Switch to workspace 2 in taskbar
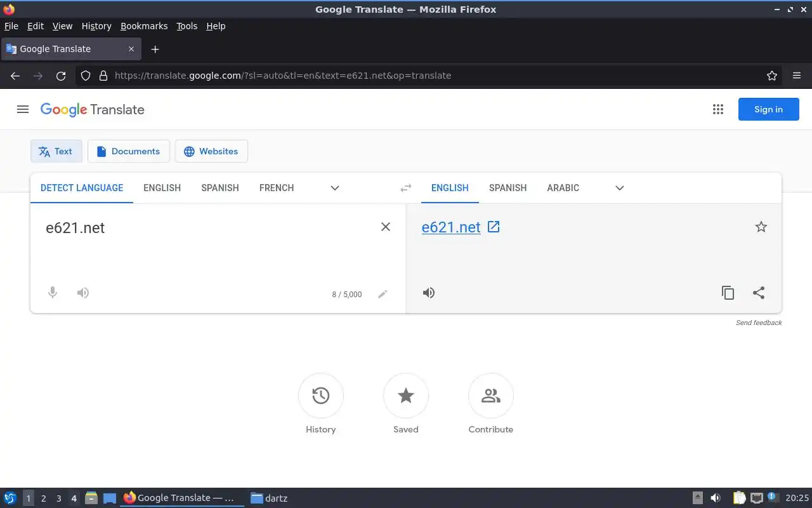 tap(43, 498)
